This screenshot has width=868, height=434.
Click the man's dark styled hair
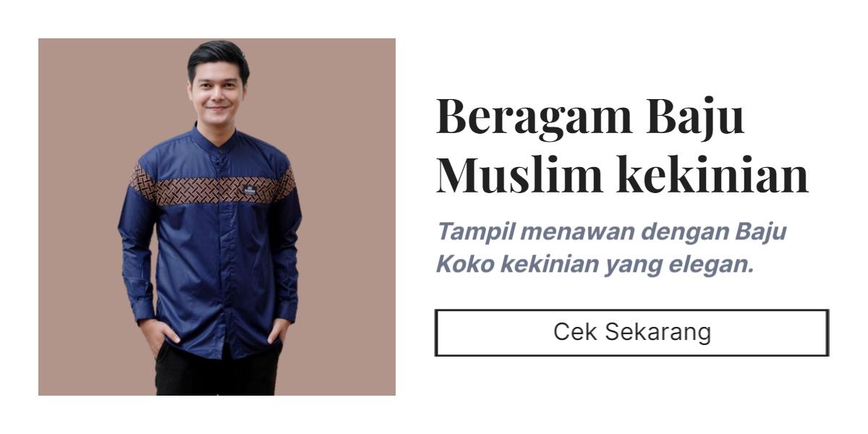[x=218, y=58]
